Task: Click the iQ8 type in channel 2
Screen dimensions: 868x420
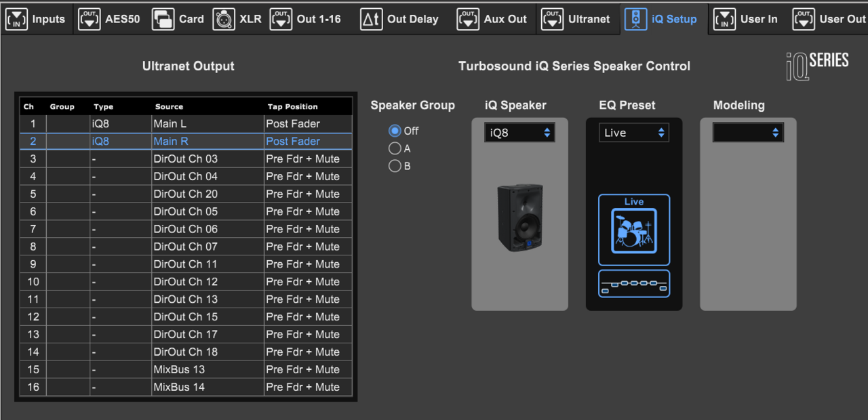Action: pos(121,142)
